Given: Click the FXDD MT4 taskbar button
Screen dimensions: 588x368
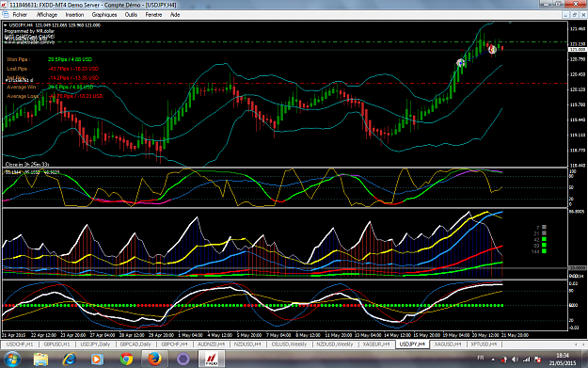Looking at the screenshot, I should coord(211,359).
